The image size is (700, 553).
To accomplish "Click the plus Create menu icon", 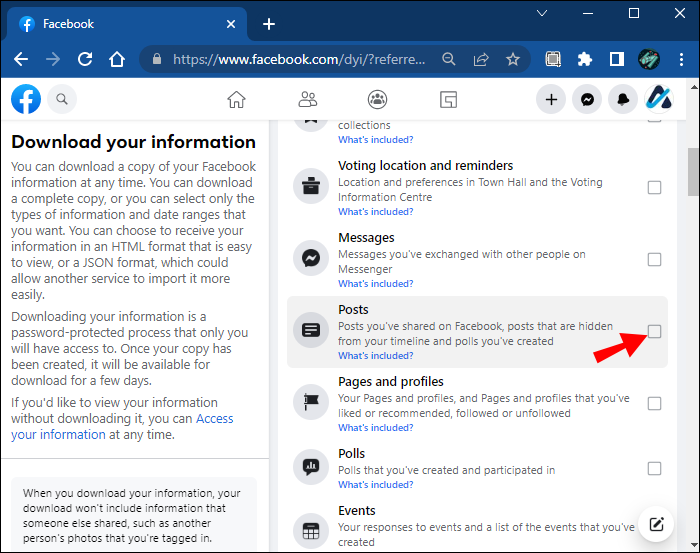I will [551, 99].
